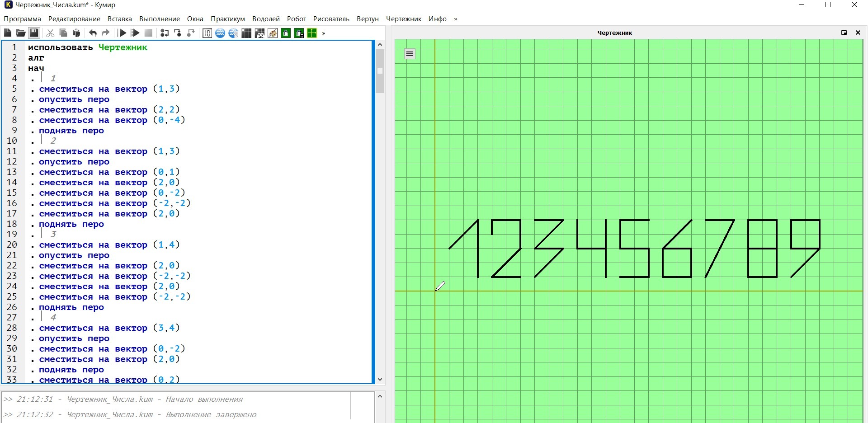Image resolution: width=868 pixels, height=423 pixels.
Task: Open the Рисователь palette icon
Action: pyautogui.click(x=273, y=33)
